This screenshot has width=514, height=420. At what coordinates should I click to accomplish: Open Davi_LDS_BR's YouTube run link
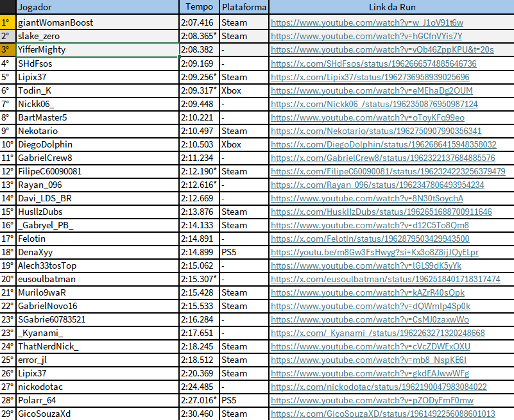[367, 198]
